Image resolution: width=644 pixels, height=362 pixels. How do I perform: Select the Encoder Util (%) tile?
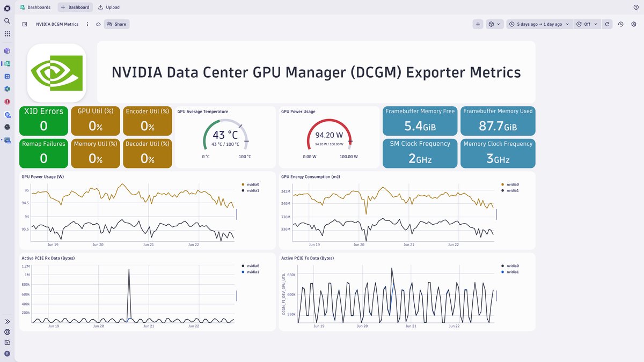click(x=148, y=121)
